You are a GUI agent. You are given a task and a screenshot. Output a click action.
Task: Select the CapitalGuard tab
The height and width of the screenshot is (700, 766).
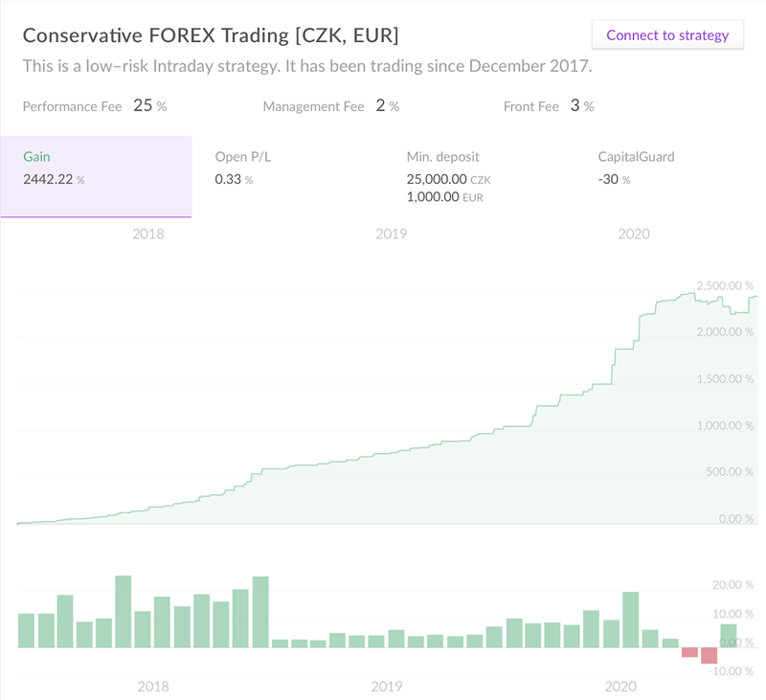click(x=670, y=177)
